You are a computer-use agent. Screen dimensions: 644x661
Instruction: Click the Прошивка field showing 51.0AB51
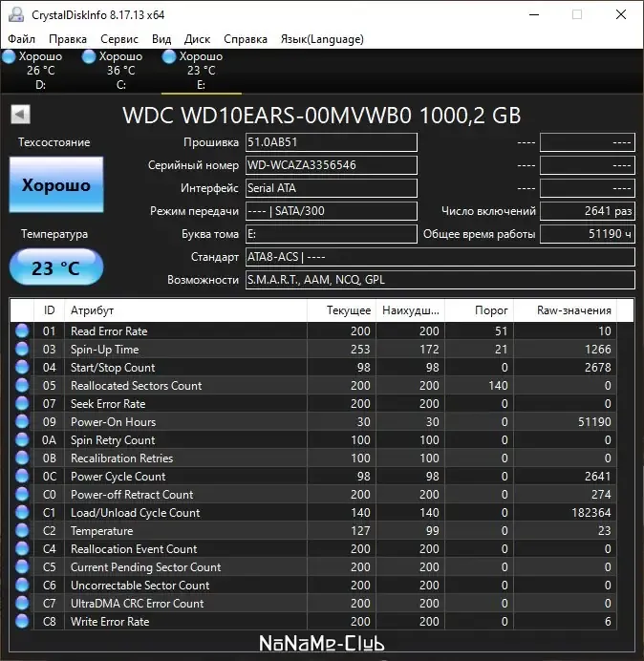pyautogui.click(x=332, y=142)
